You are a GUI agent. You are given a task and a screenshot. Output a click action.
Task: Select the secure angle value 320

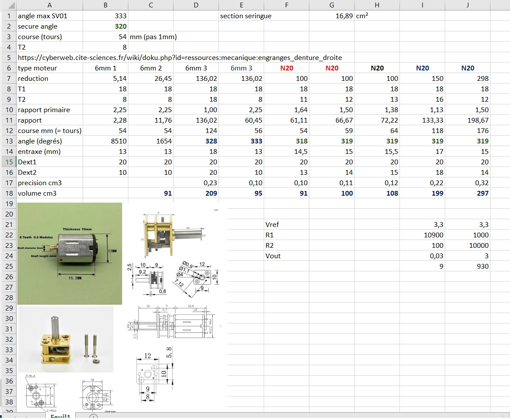(x=121, y=27)
